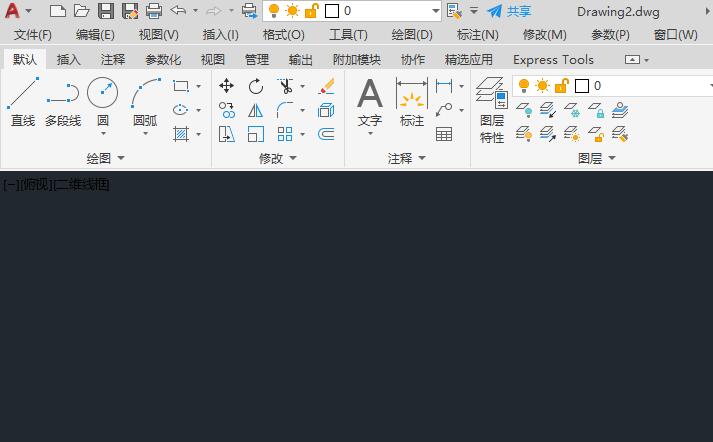This screenshot has width=713, height=442.
Task: Toggle layer sun icon in quick access layer box
Action: click(292, 10)
